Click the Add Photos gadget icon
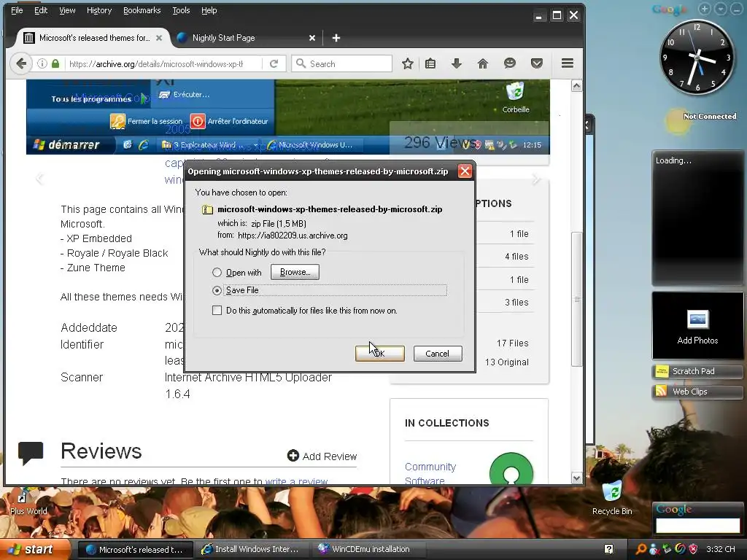Viewport: 747px width, 560px height. click(697, 319)
